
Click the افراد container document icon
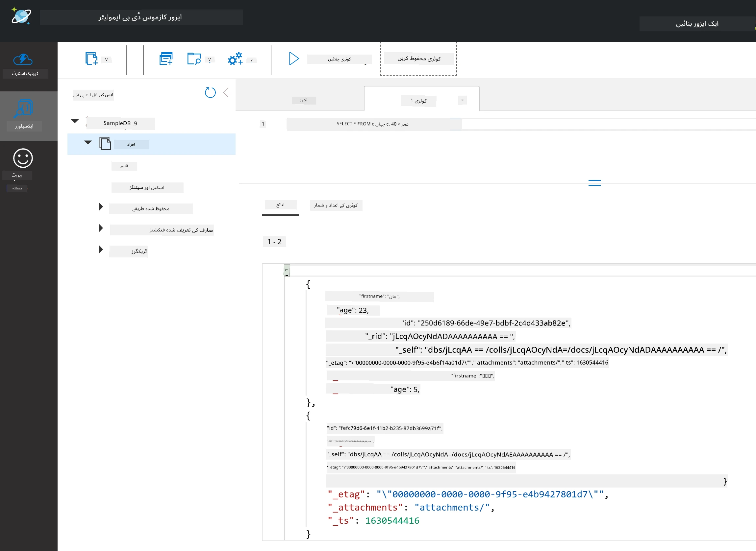coord(105,143)
